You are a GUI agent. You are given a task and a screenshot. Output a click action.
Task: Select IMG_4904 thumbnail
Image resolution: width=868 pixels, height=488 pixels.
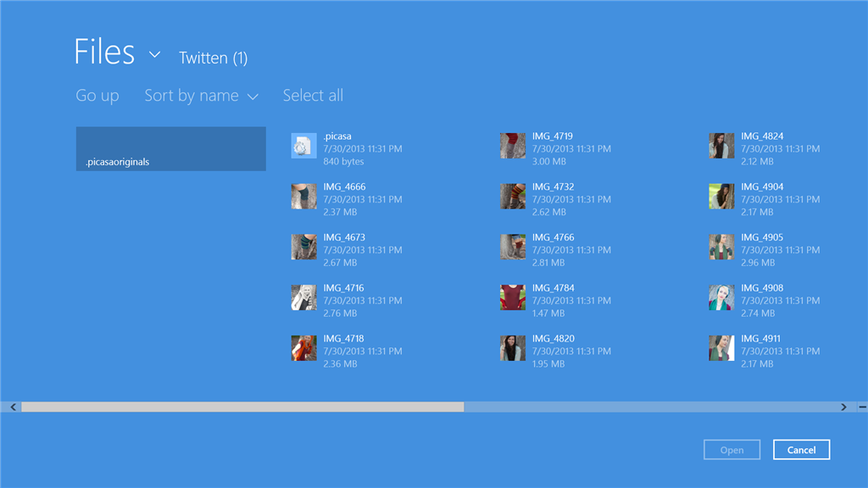(x=721, y=197)
